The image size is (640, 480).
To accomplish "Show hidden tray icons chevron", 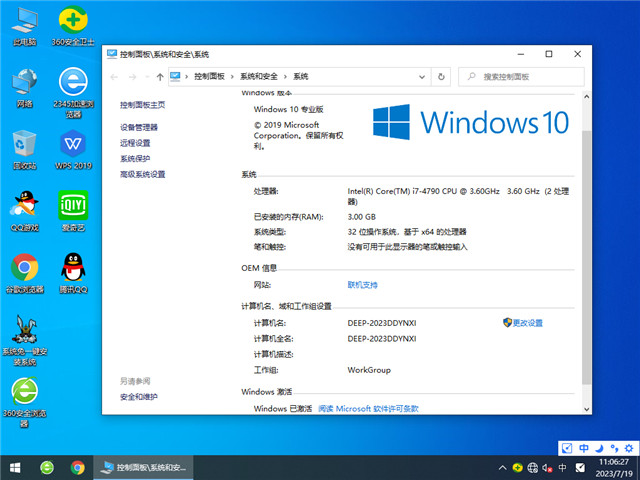I will click(x=503, y=468).
